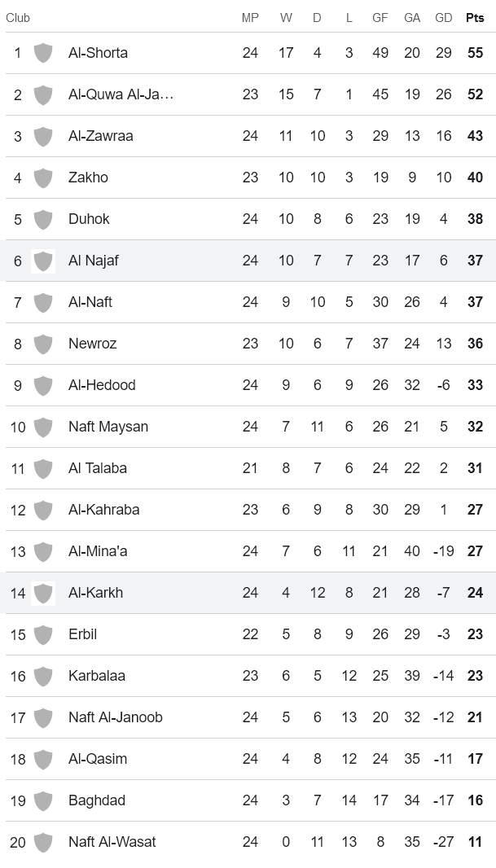The image size is (496, 868).
Task: Select the Baghdad team row name
Action: tap(97, 800)
